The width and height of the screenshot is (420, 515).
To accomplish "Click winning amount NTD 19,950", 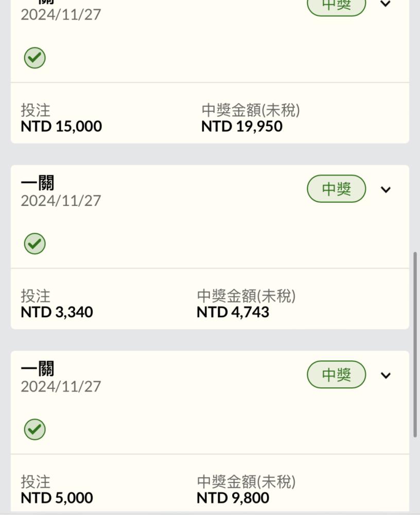I will pos(242,127).
